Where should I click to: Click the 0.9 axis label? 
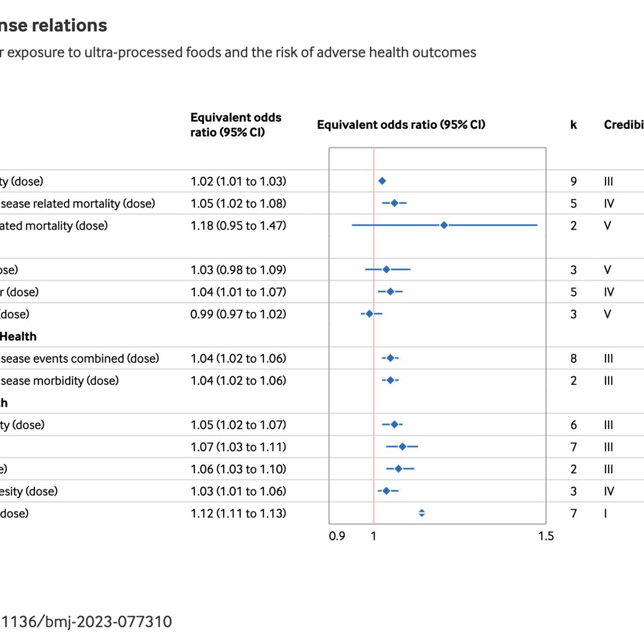coord(337,536)
